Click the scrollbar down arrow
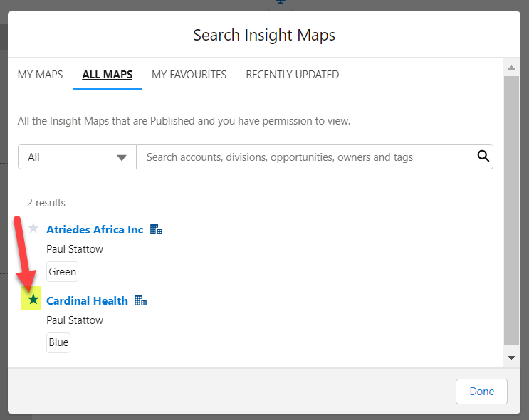 510,357
